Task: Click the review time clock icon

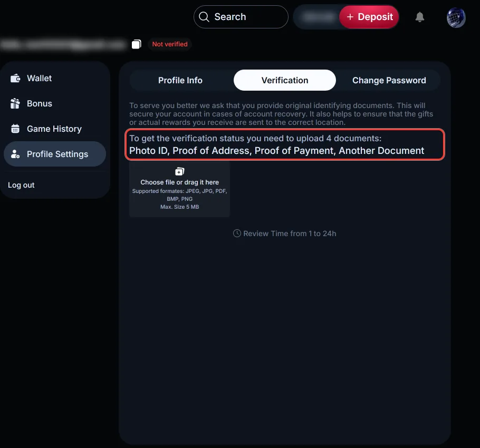Action: (x=237, y=233)
